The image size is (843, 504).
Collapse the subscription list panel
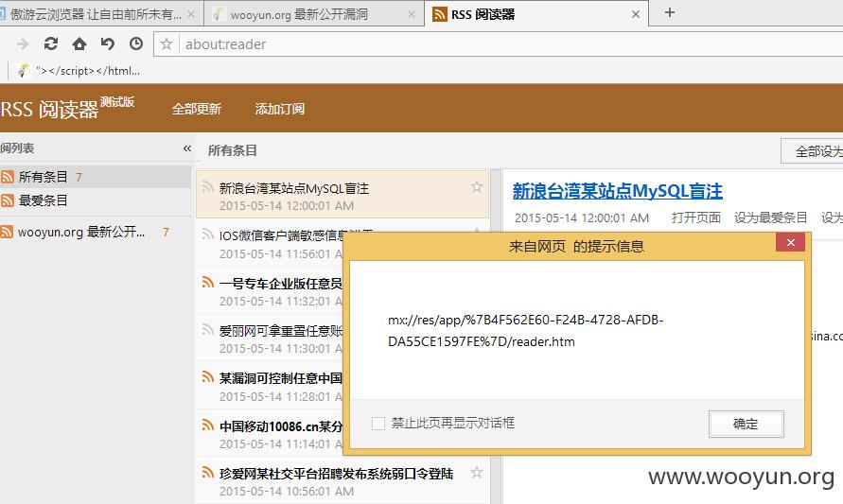[x=187, y=148]
